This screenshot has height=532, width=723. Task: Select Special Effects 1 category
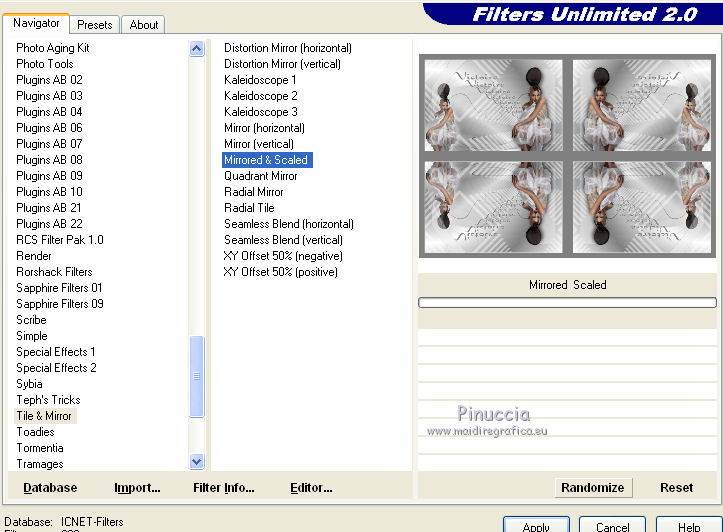(56, 352)
